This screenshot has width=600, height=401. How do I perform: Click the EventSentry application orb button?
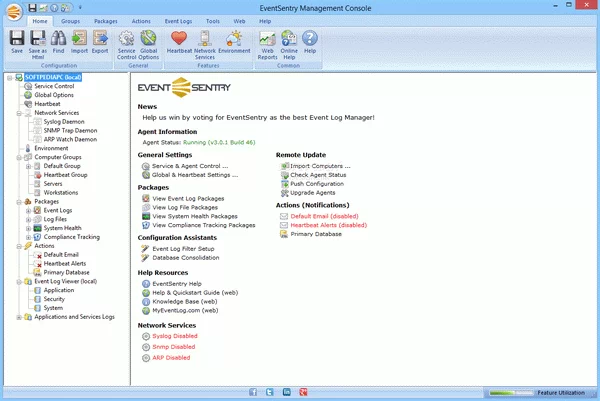(x=14, y=12)
